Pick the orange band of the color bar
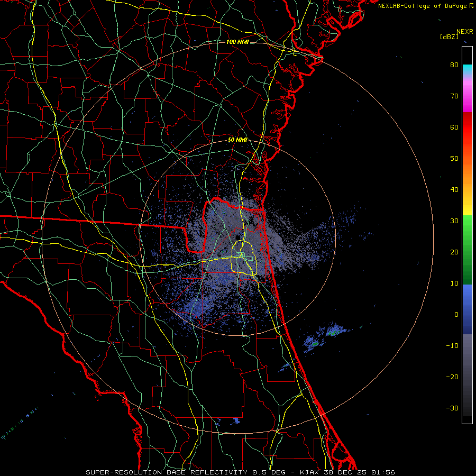476x476 pixels. pos(467,175)
